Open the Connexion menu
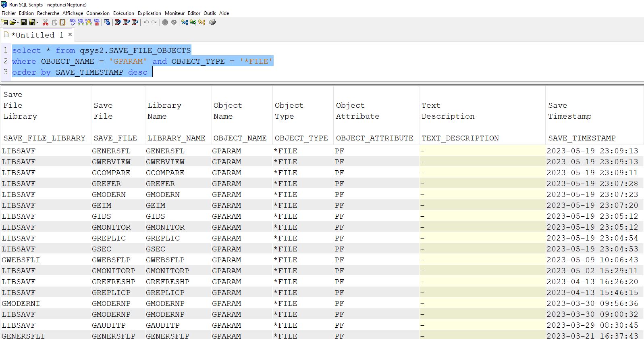The image size is (644, 339). [98, 13]
